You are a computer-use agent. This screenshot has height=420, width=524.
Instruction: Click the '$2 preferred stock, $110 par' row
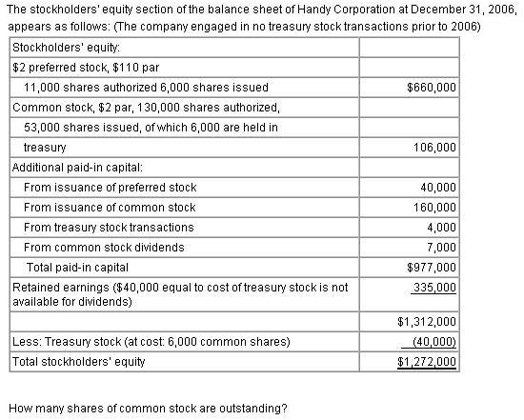185,68
